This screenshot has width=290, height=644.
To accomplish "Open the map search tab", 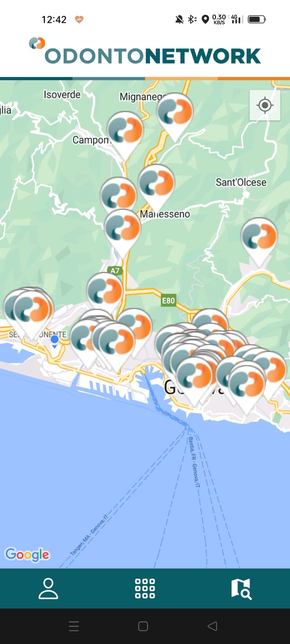I will 242,589.
